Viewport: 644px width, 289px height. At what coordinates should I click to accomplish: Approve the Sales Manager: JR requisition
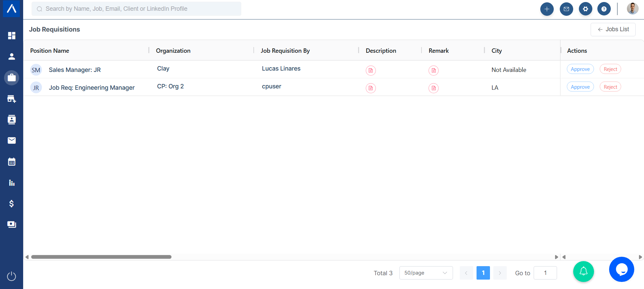pos(580,69)
